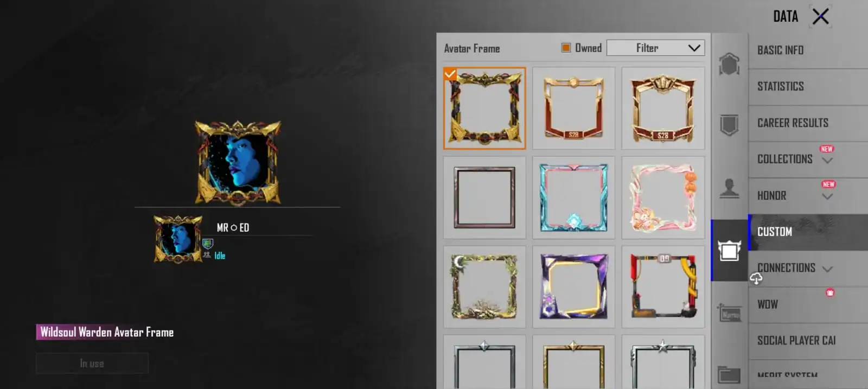Select the avatar frame category icon
Screen dimensions: 868x389
pos(729,251)
